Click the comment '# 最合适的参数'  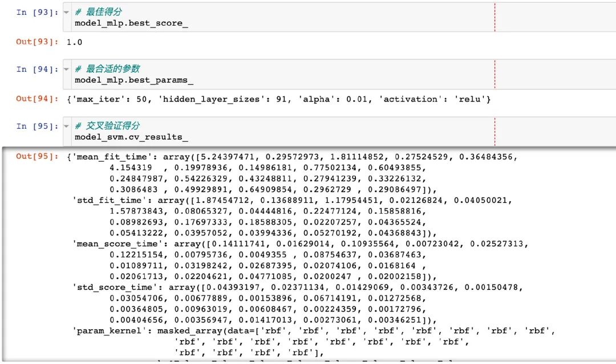pyautogui.click(x=107, y=69)
